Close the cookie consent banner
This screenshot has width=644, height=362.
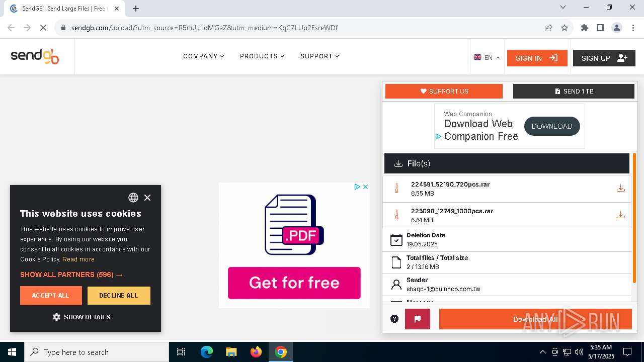click(147, 198)
